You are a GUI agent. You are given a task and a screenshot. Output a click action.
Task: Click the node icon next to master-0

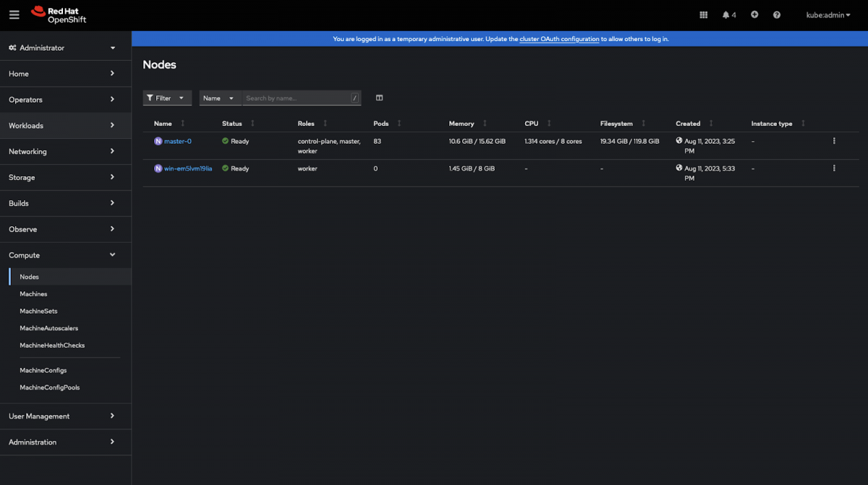click(x=157, y=141)
